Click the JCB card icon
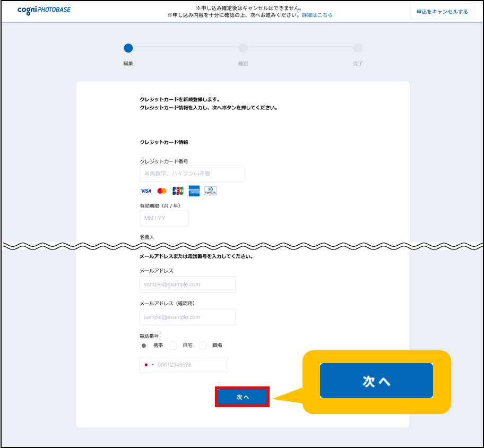The width and height of the screenshot is (484, 448). pos(178,191)
